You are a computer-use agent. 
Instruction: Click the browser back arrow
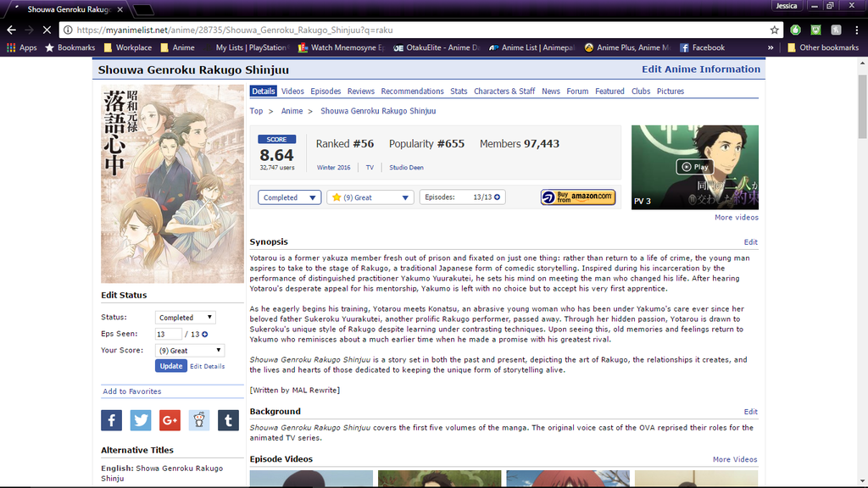click(x=11, y=30)
